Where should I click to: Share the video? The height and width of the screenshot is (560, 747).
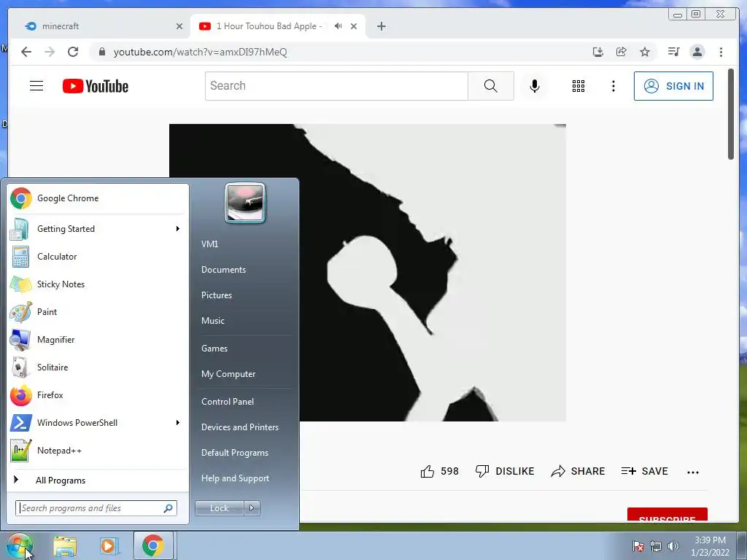(x=578, y=472)
